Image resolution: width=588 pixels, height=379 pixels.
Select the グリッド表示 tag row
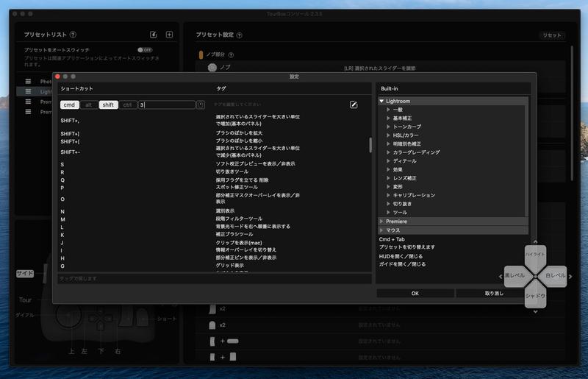pyautogui.click(x=229, y=266)
